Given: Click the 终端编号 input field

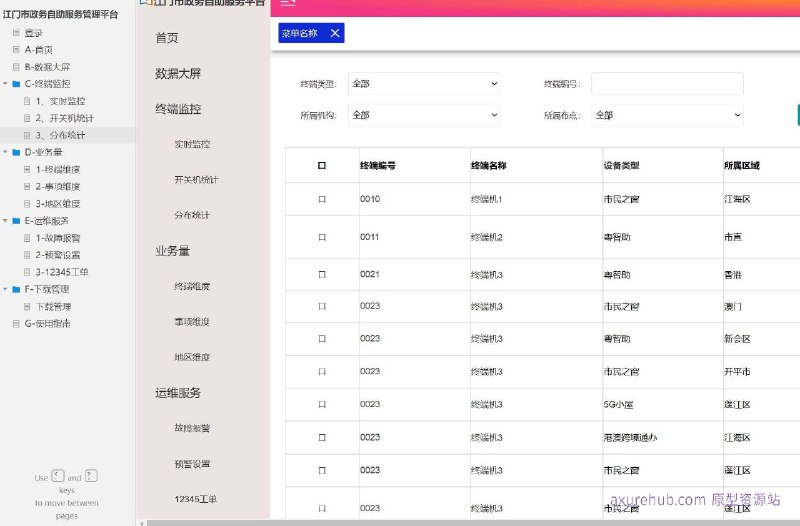Looking at the screenshot, I should [667, 84].
